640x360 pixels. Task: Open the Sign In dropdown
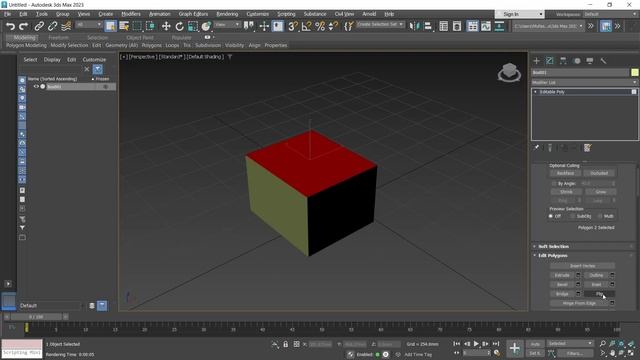(x=519, y=14)
